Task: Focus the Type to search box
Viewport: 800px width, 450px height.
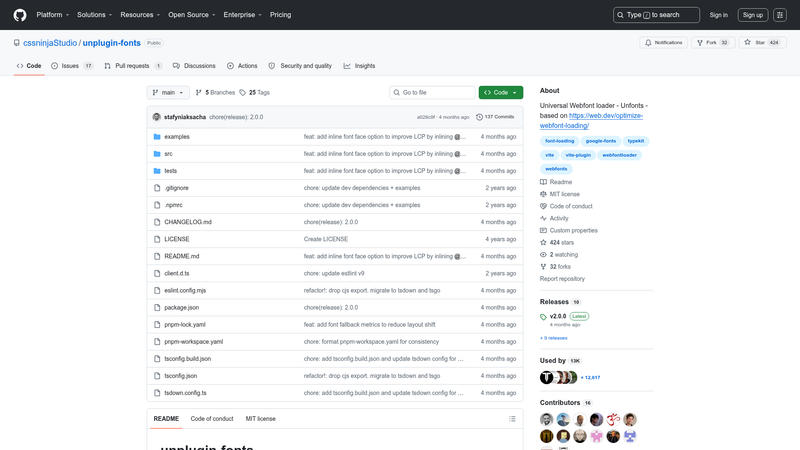Action: pyautogui.click(x=656, y=15)
